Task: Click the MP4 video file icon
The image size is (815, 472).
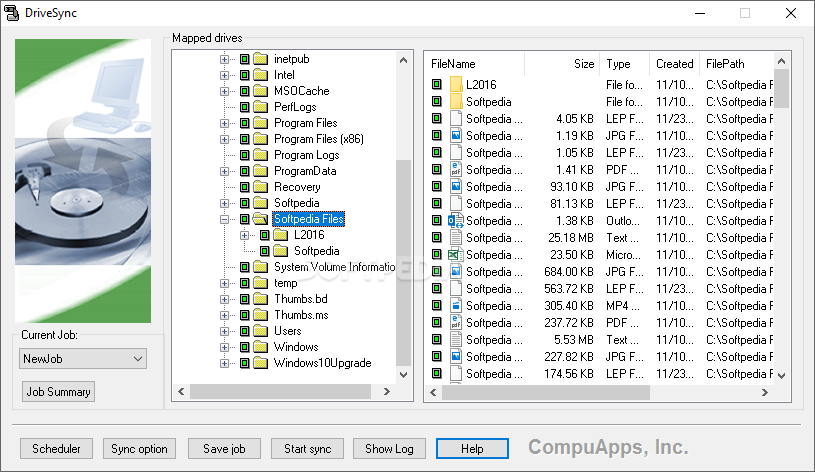Action: [456, 306]
